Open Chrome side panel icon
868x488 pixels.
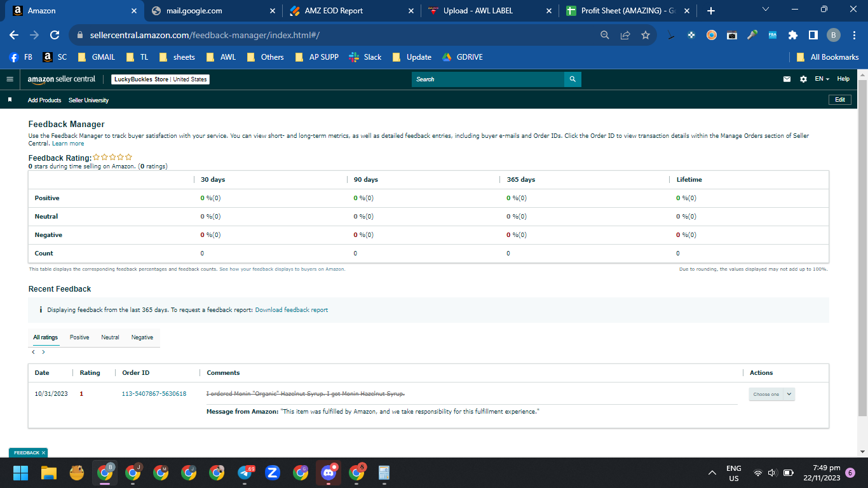[x=813, y=36]
